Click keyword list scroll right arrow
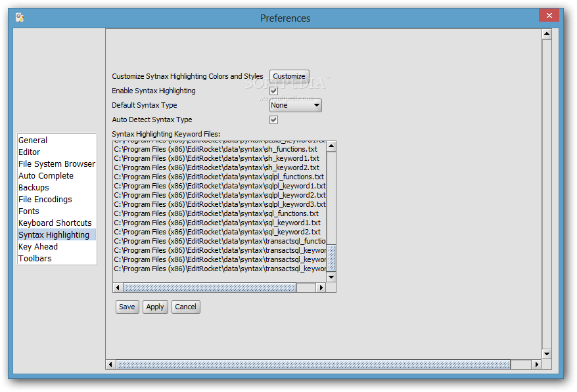 (321, 288)
